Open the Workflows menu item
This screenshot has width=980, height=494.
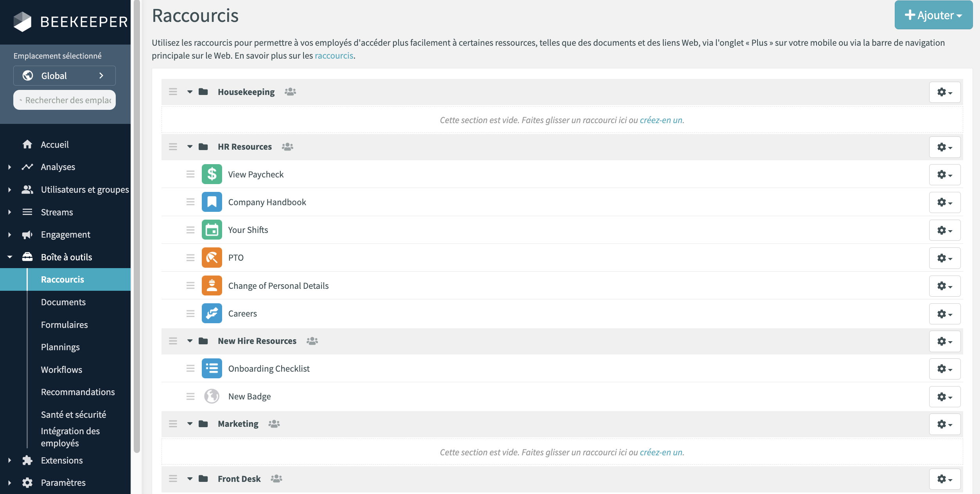pos(61,370)
